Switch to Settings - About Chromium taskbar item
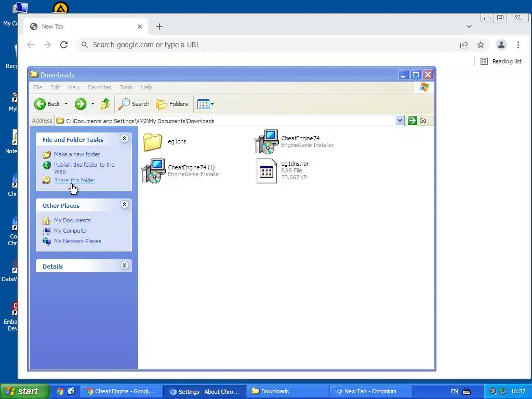This screenshot has width=532, height=399. tap(205, 391)
